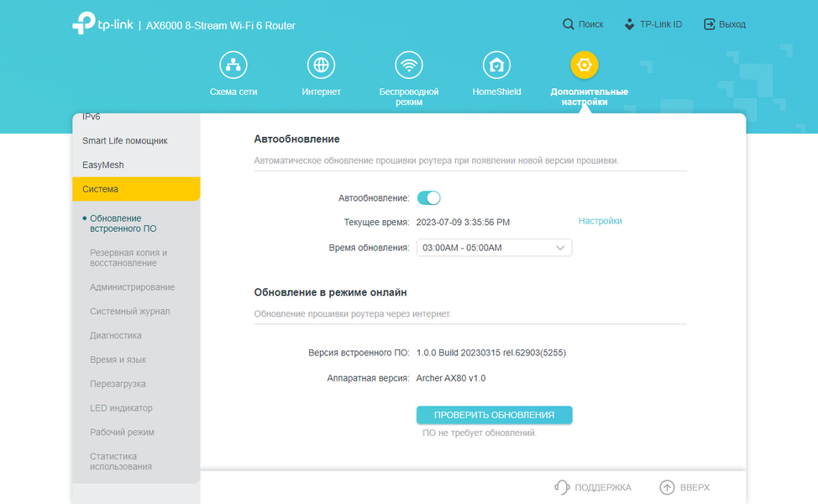This screenshot has width=818, height=504.
Task: Switch to Интернет tab label
Action: tap(321, 92)
